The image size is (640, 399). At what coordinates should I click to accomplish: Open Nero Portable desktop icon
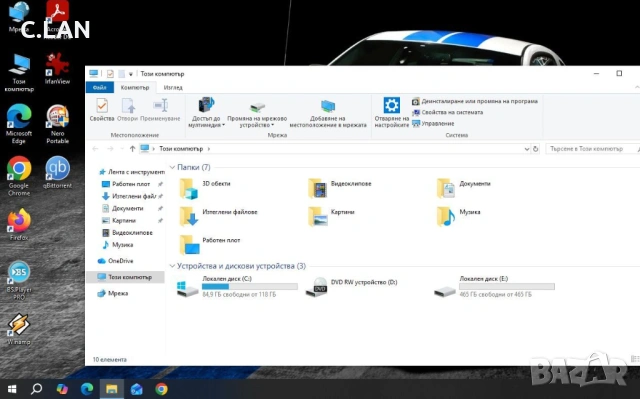[58, 124]
